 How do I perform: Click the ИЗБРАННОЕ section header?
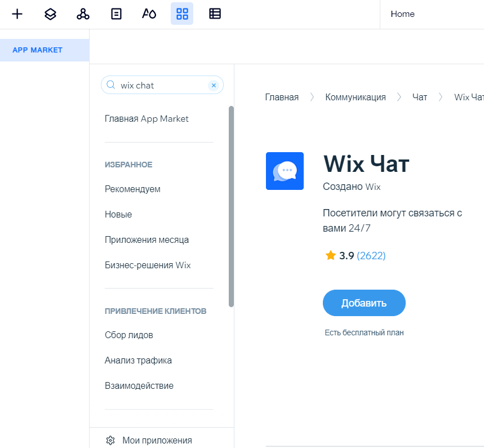tap(128, 165)
